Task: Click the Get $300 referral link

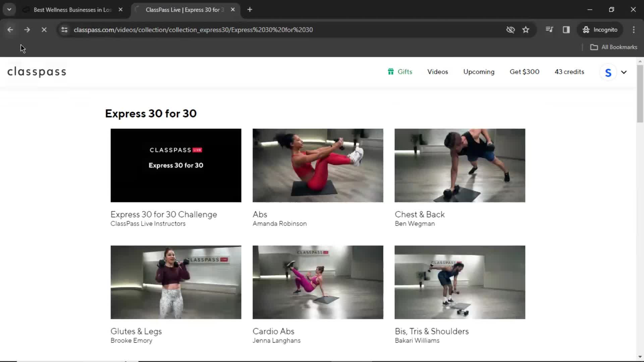Action: pos(524,72)
